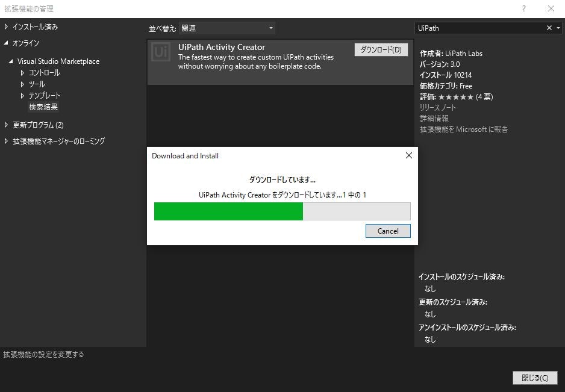Select ツール tree label
The width and height of the screenshot is (565, 392).
coord(37,84)
